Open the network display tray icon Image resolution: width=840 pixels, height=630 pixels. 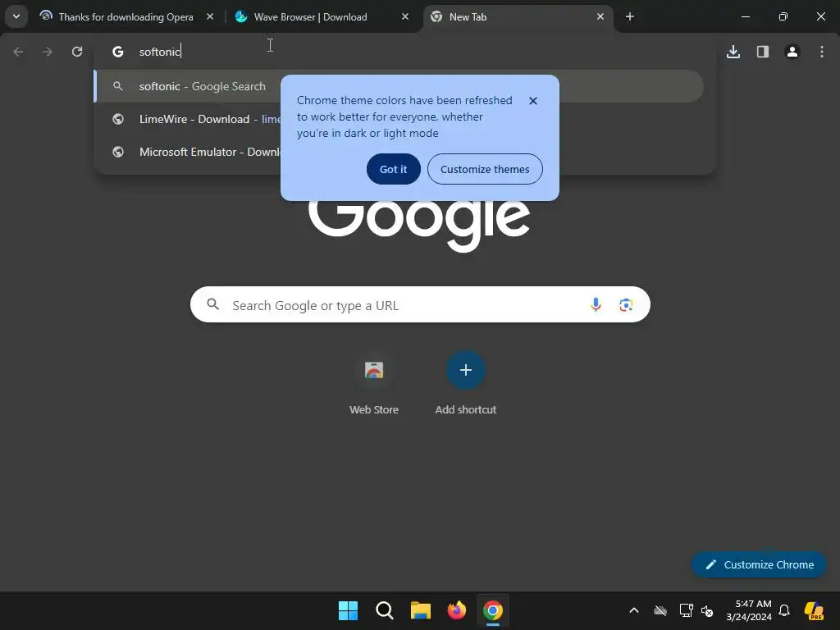(687, 610)
